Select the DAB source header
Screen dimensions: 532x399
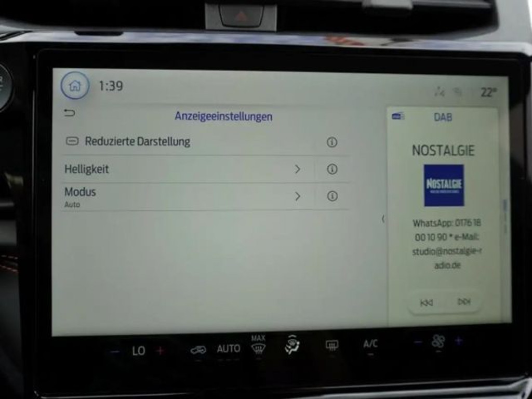[x=443, y=117]
